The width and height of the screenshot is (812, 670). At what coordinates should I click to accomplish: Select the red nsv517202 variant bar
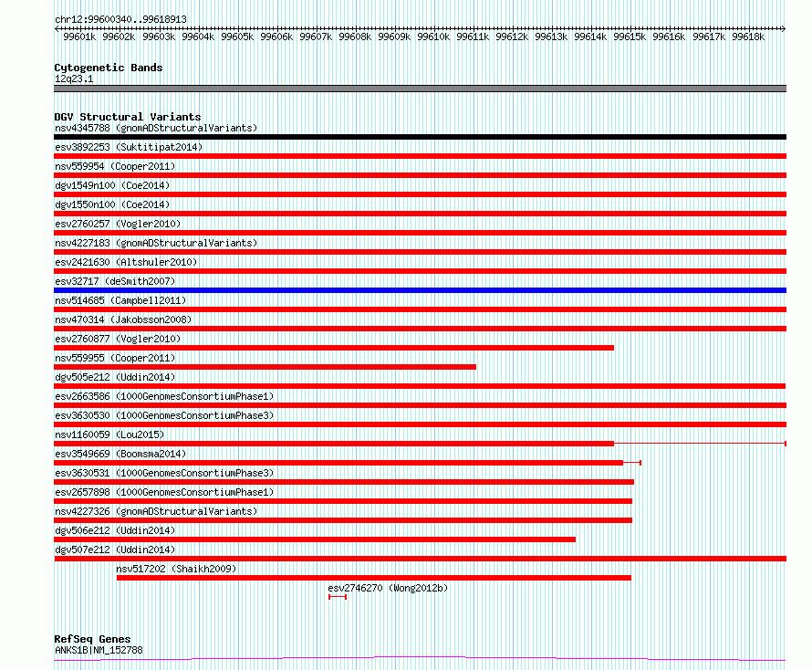click(x=374, y=579)
